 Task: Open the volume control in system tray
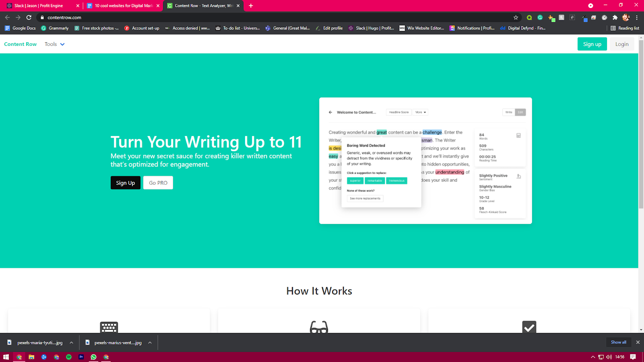[x=609, y=357]
